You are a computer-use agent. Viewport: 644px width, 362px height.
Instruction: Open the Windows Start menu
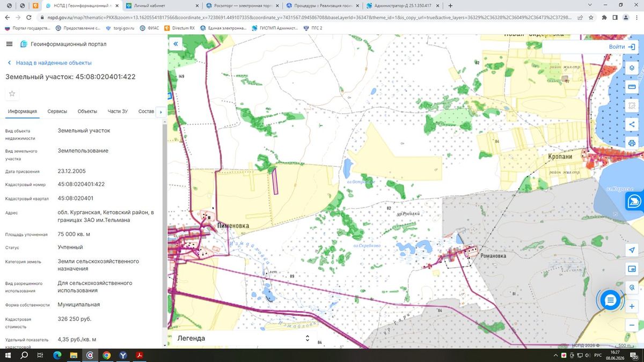(8, 355)
